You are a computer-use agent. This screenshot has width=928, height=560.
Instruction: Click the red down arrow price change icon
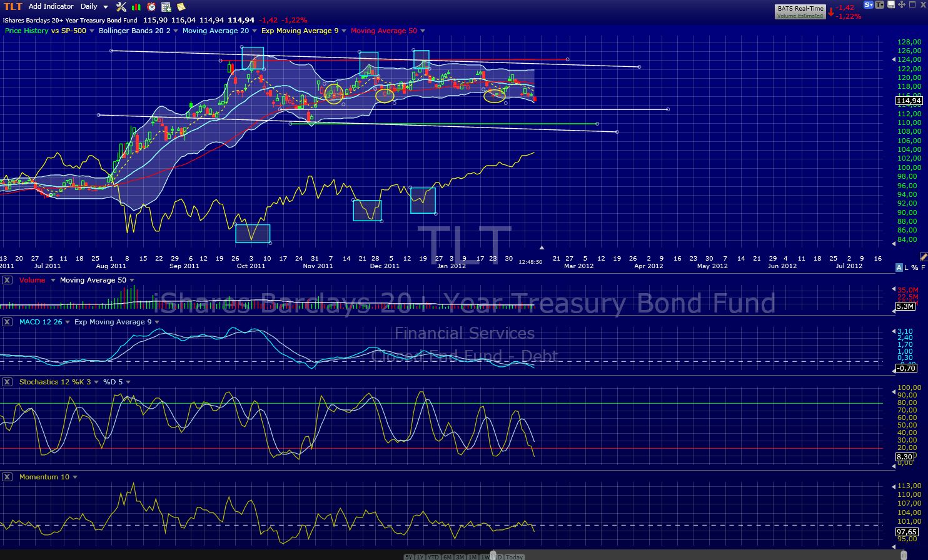(x=831, y=12)
